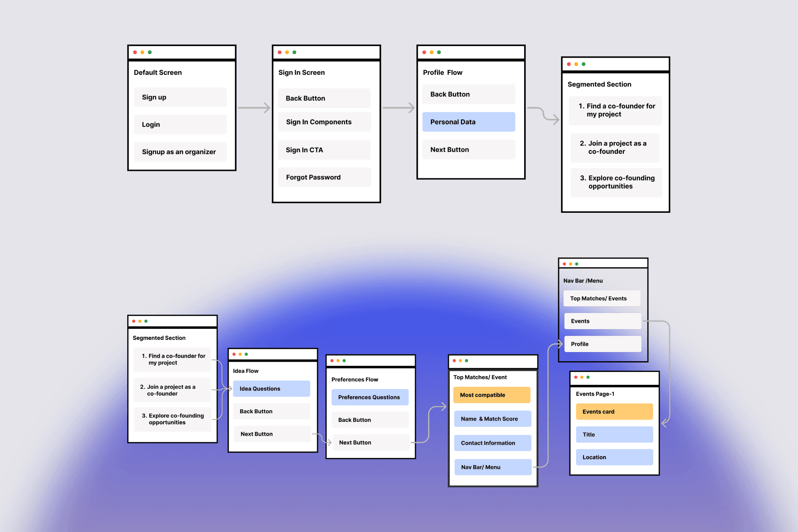This screenshot has height=532, width=798.
Task: Select Login in Default Screen
Action: [180, 124]
